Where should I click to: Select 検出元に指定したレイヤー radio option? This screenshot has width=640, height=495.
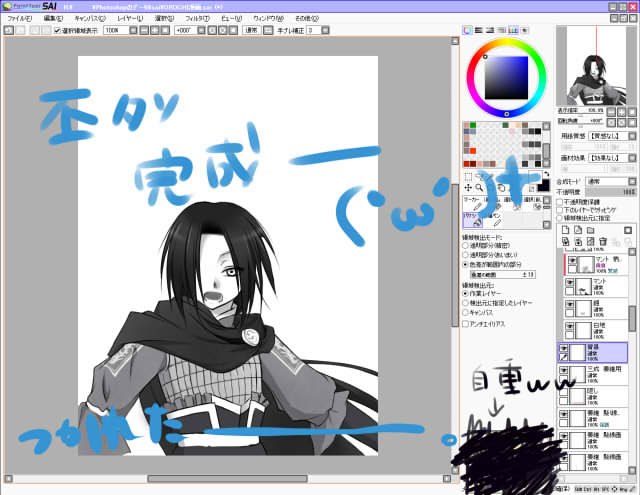[x=465, y=303]
